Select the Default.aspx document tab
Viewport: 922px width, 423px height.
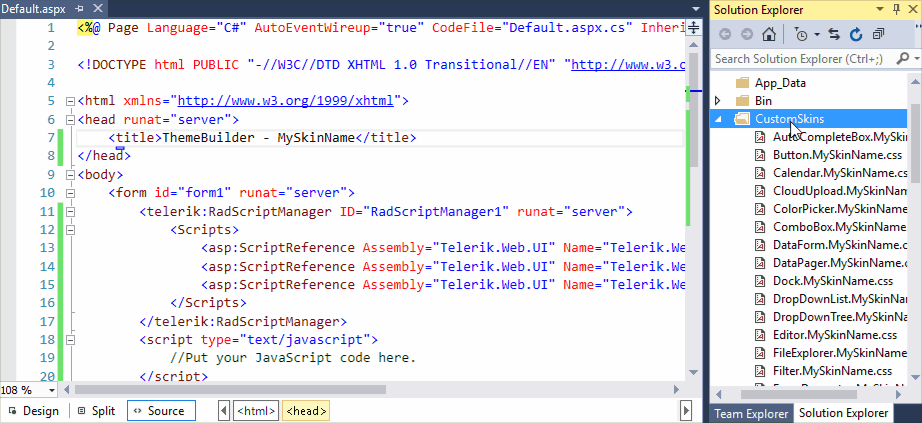point(34,8)
